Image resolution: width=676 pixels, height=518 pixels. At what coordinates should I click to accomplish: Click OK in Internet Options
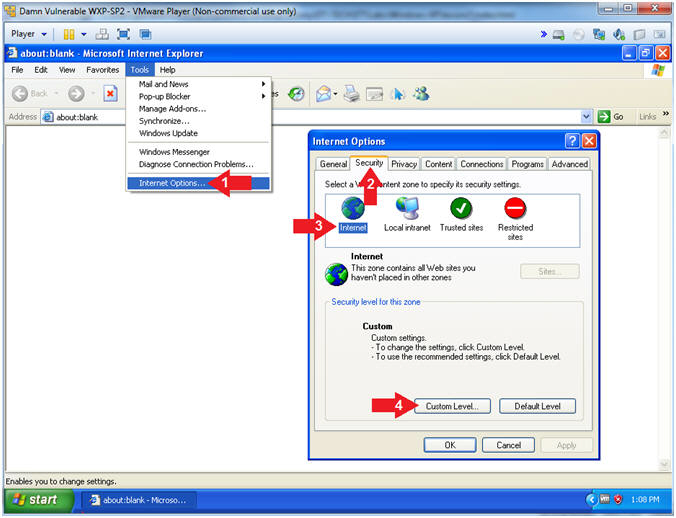click(450, 445)
